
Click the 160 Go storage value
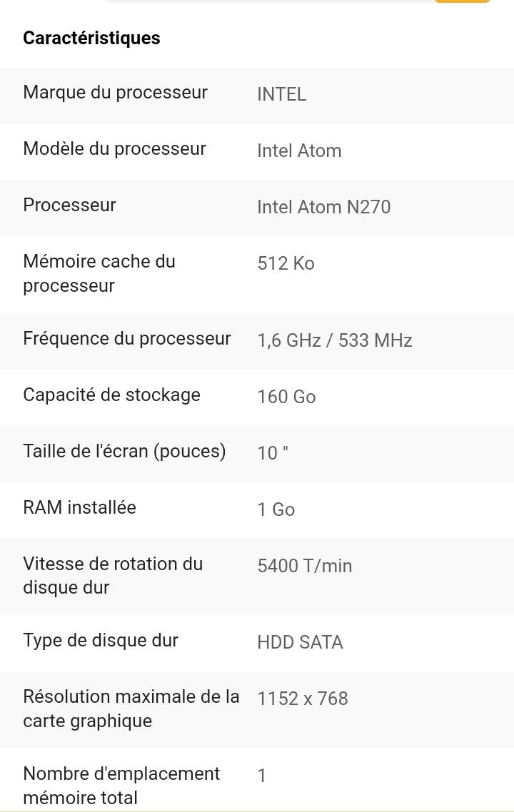coord(286,397)
